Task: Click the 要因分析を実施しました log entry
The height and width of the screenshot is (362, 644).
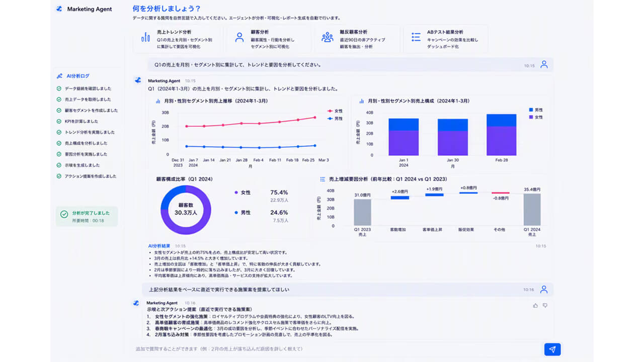Action: tap(86, 154)
